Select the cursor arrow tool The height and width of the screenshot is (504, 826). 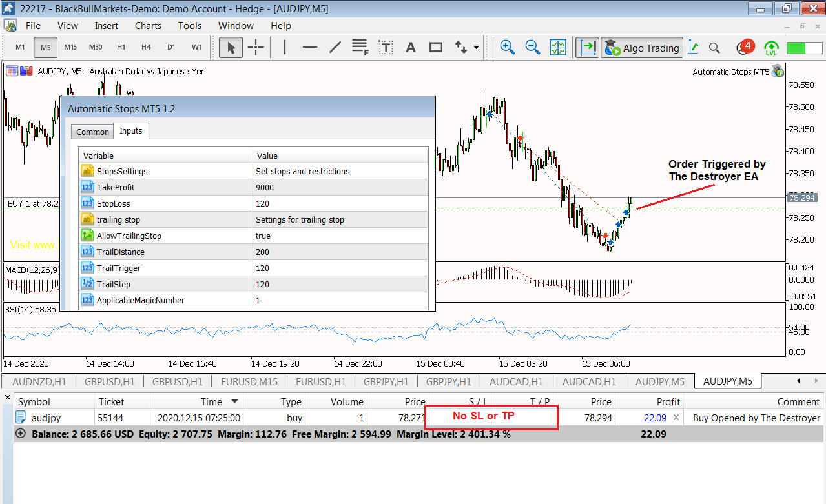tap(231, 47)
